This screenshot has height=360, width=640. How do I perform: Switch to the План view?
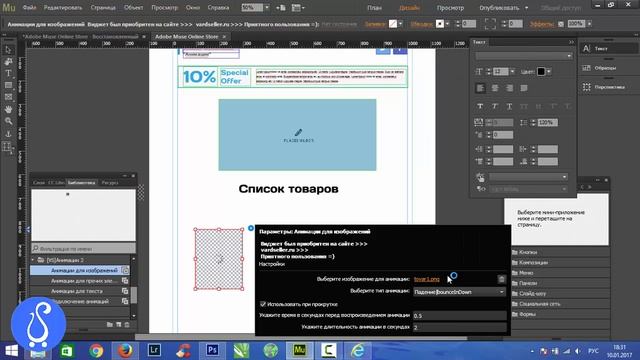[x=374, y=8]
